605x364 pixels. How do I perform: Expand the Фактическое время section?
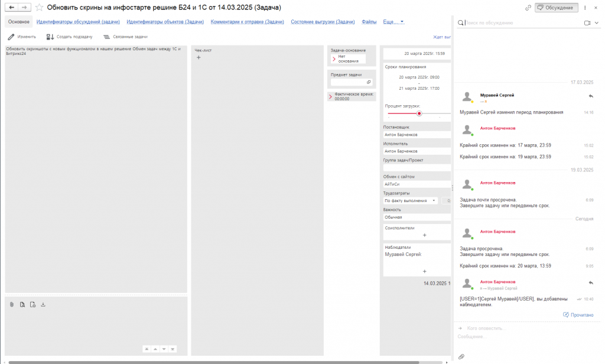click(330, 96)
